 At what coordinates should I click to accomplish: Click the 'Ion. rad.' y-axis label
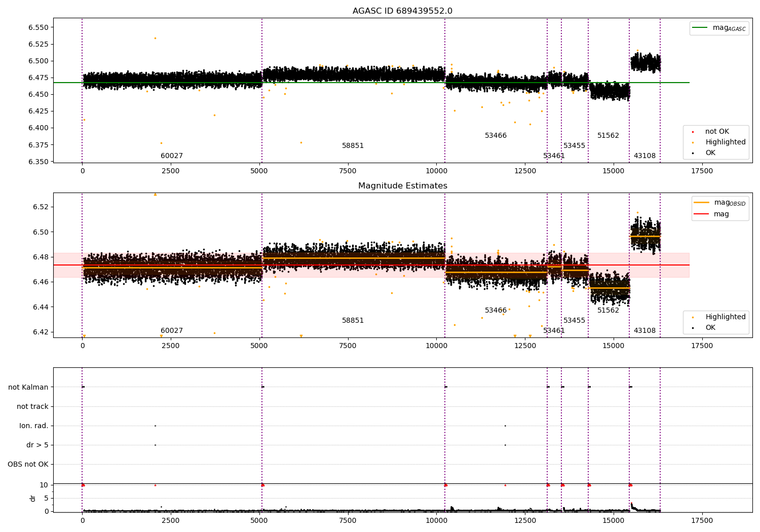34,426
